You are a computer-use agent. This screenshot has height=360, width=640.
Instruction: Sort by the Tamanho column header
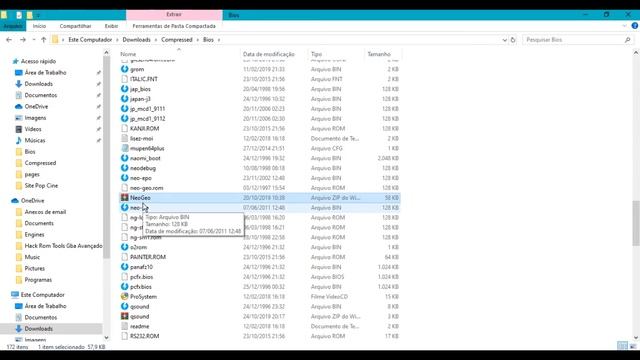coord(379,54)
